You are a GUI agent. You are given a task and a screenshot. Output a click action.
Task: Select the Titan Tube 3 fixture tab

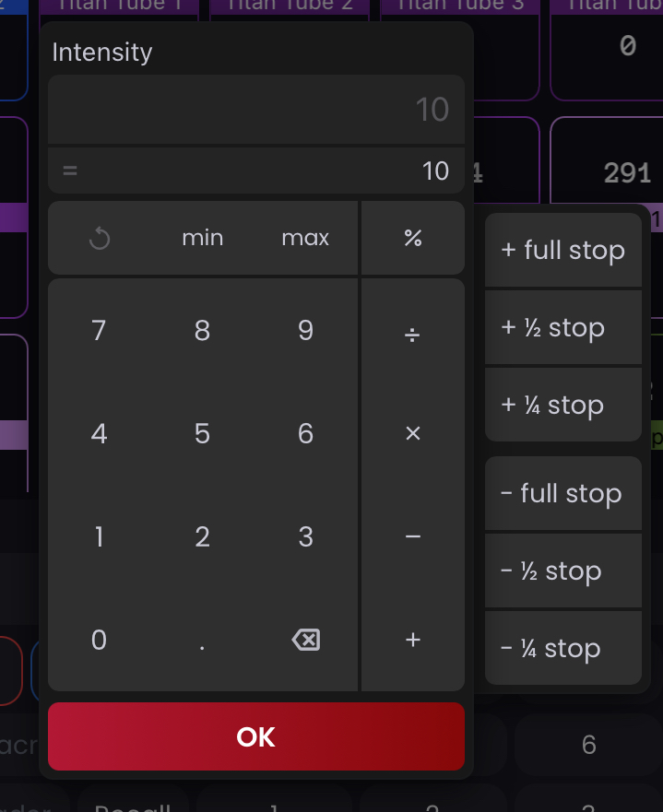(x=460, y=6)
